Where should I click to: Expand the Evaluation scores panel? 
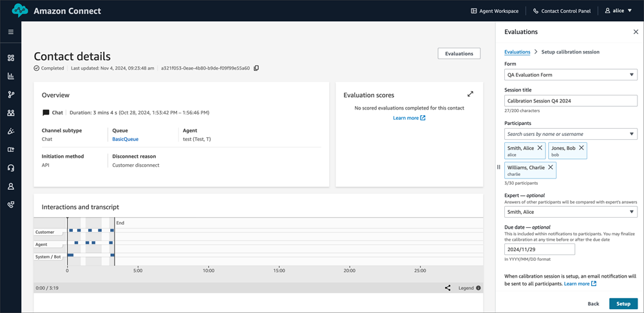point(470,94)
